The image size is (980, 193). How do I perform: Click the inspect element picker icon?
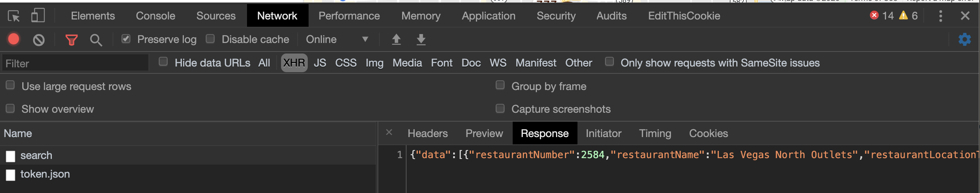click(14, 16)
